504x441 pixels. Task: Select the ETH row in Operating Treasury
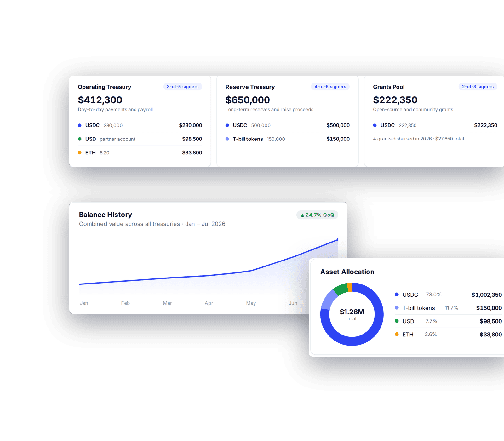(140, 152)
